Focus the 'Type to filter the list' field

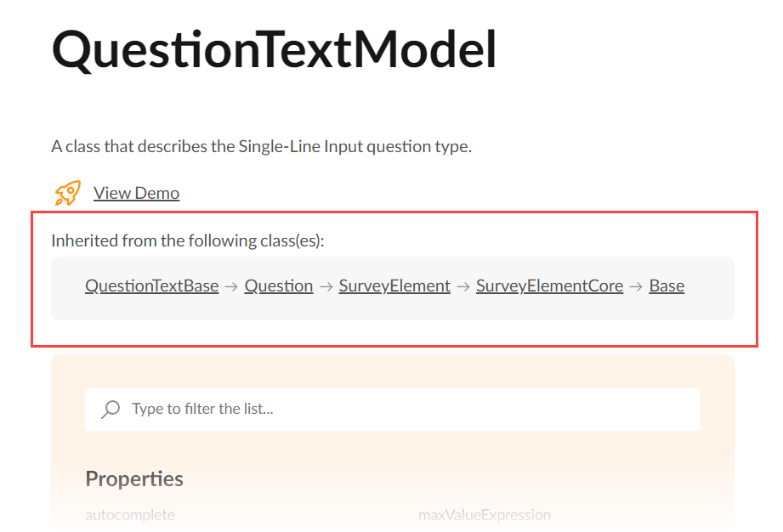click(393, 410)
